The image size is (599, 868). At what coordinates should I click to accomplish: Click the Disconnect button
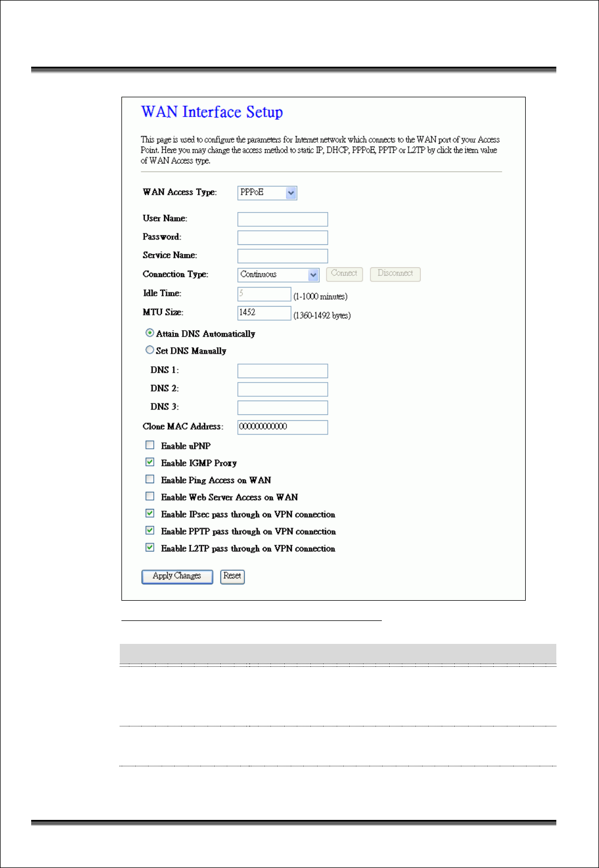[x=395, y=274]
